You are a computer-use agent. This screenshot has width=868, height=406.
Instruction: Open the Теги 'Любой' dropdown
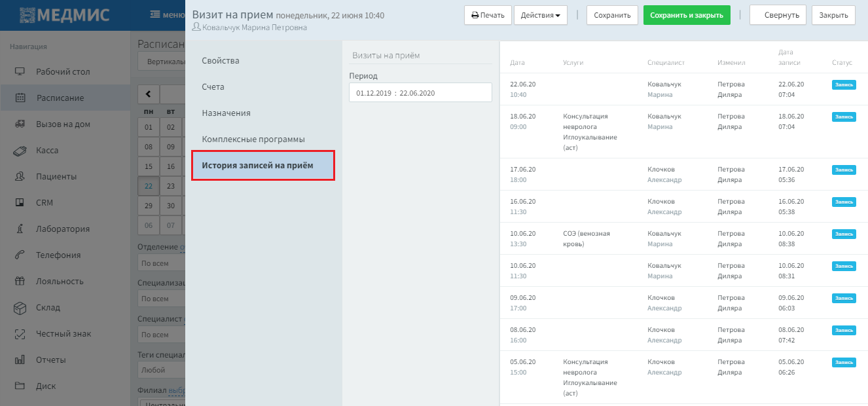point(162,369)
